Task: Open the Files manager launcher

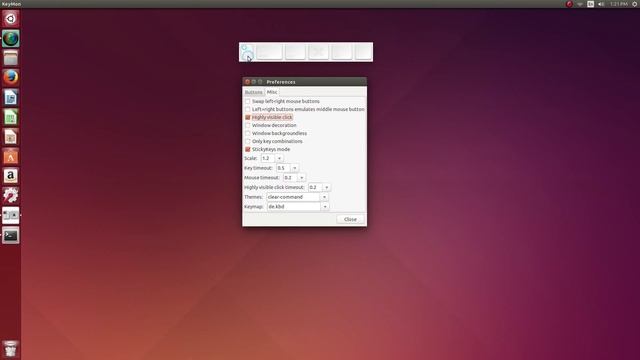Action: coord(11,58)
